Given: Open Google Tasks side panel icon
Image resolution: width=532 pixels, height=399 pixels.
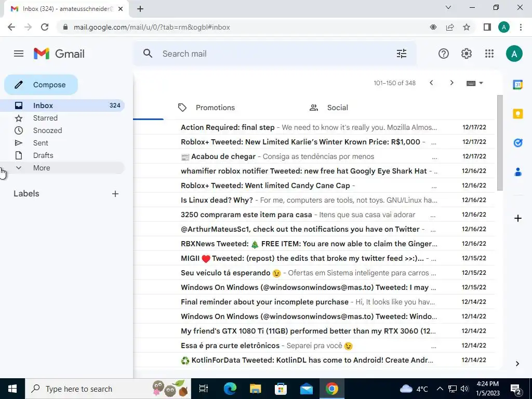Looking at the screenshot, I should tap(518, 143).
